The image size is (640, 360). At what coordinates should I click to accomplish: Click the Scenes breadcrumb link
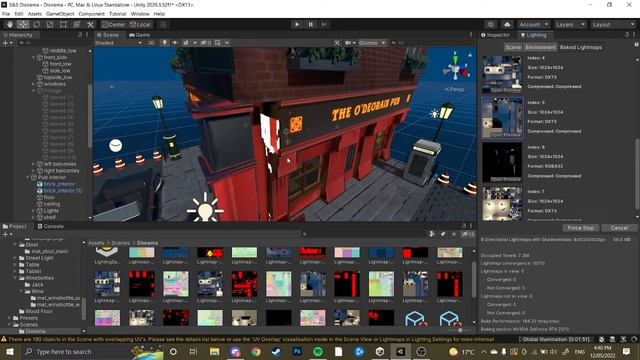click(x=120, y=243)
